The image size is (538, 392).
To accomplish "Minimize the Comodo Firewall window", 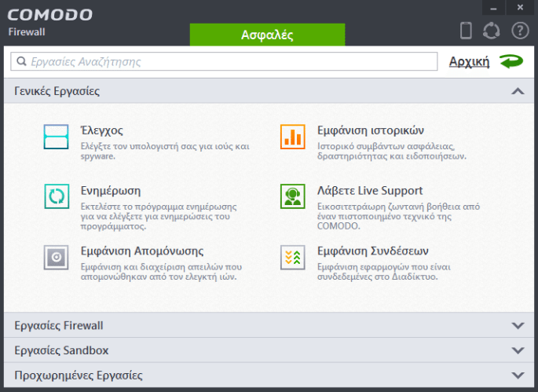I will tap(493, 8).
